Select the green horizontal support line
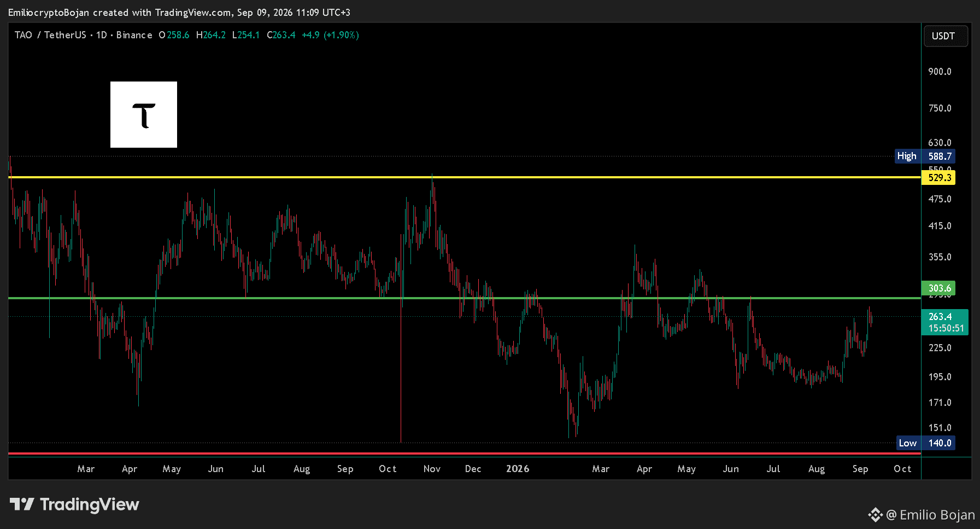Viewport: 980px width, 529px height. pos(465,298)
